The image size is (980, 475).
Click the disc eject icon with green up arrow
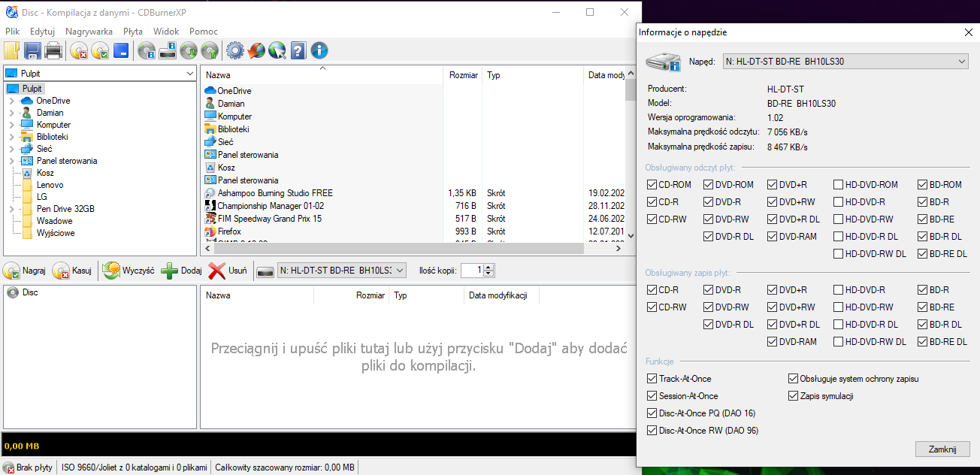click(210, 51)
